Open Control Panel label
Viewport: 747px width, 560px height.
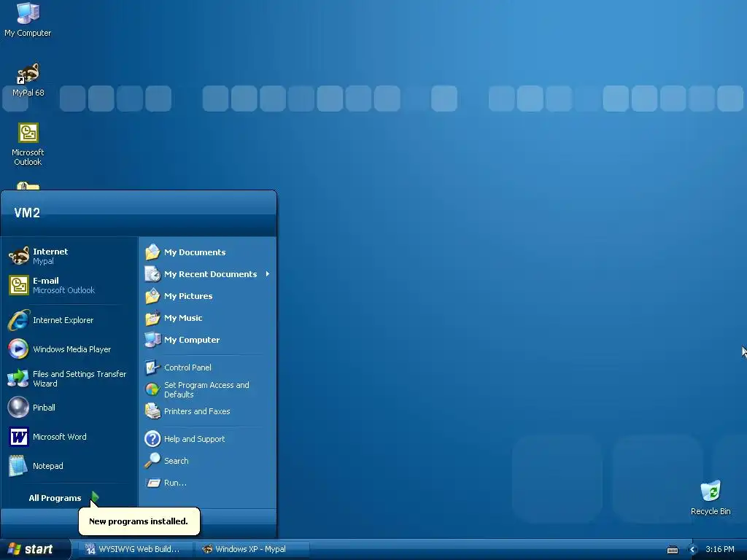tap(187, 367)
